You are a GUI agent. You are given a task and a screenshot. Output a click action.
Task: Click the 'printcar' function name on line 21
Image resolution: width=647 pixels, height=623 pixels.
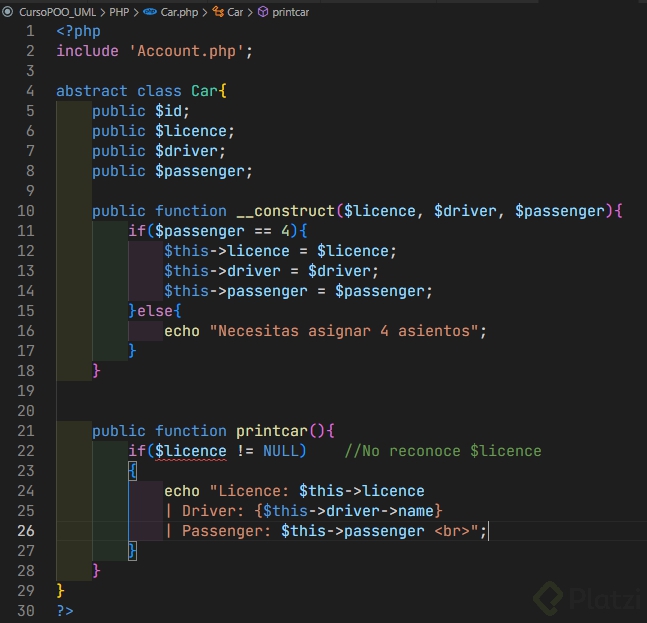(272, 431)
